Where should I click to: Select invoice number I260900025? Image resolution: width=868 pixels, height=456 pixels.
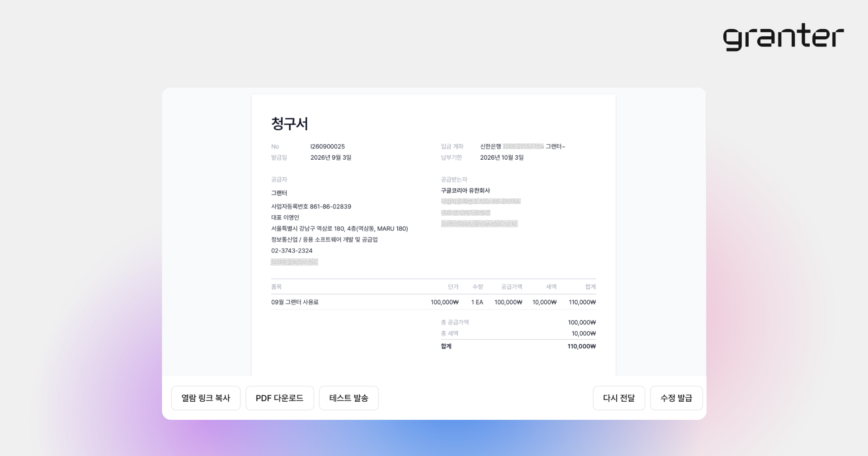(327, 147)
